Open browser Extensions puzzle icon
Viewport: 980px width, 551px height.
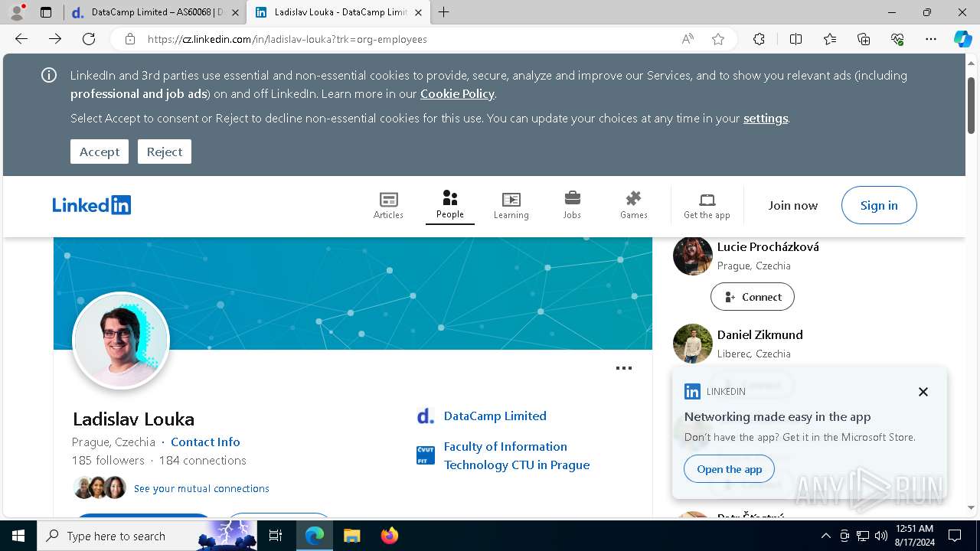click(759, 39)
